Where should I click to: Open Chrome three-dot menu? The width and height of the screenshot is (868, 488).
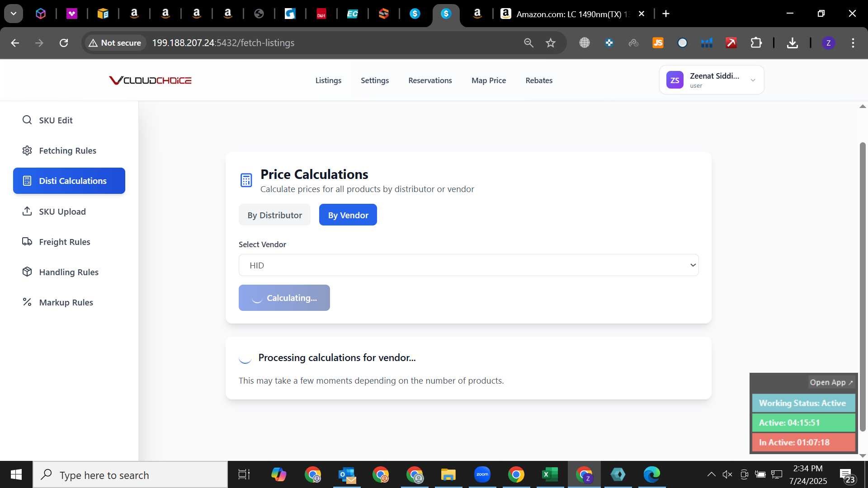pyautogui.click(x=853, y=43)
